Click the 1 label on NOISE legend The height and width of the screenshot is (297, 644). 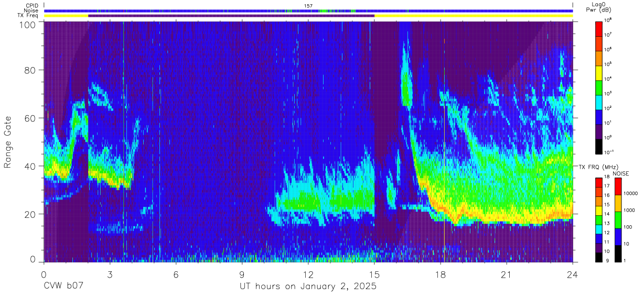(625, 260)
